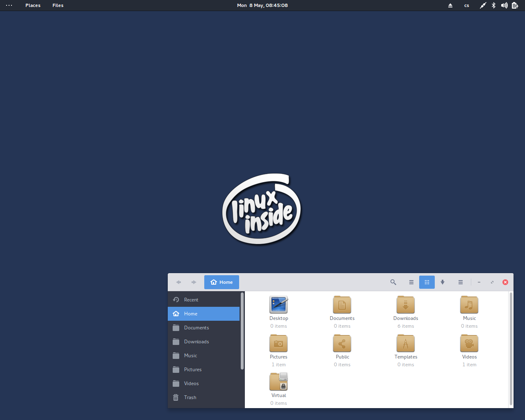Click the Home path bar button
Viewport: 525px width, 420px height.
click(221, 282)
